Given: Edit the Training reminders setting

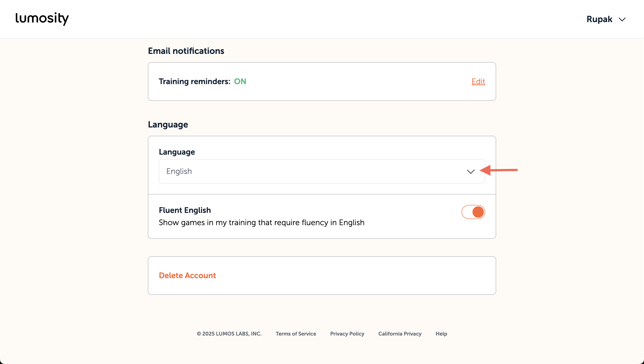Looking at the screenshot, I should [478, 81].
